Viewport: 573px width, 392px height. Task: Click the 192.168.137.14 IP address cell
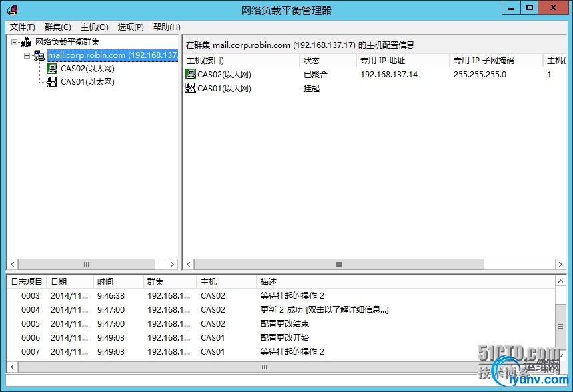click(x=389, y=74)
